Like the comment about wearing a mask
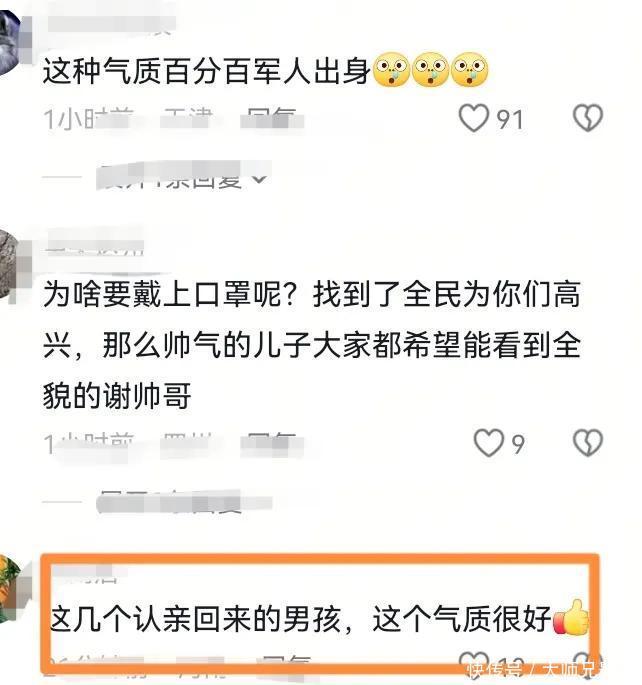This screenshot has width=642, height=685. pyautogui.click(x=489, y=443)
